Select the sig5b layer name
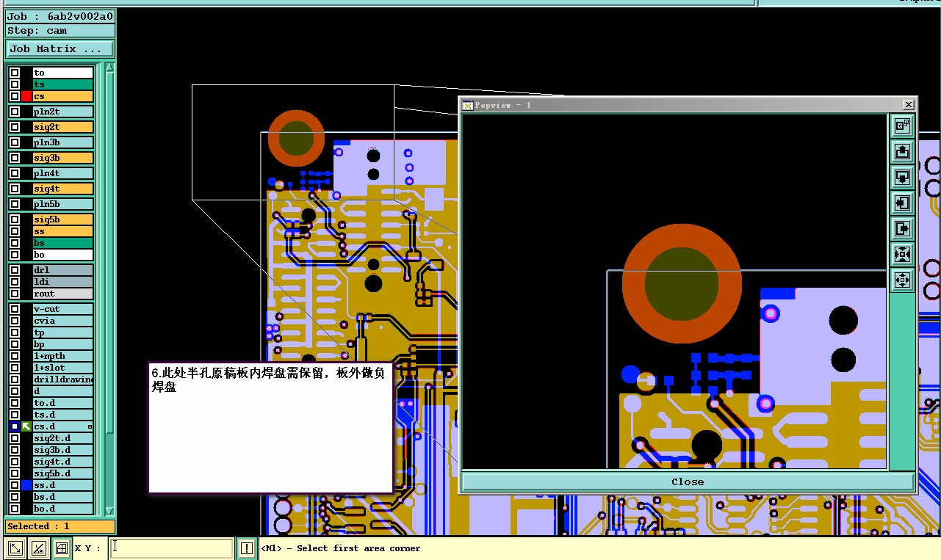Viewport: 941px width, 560px height. coord(63,219)
